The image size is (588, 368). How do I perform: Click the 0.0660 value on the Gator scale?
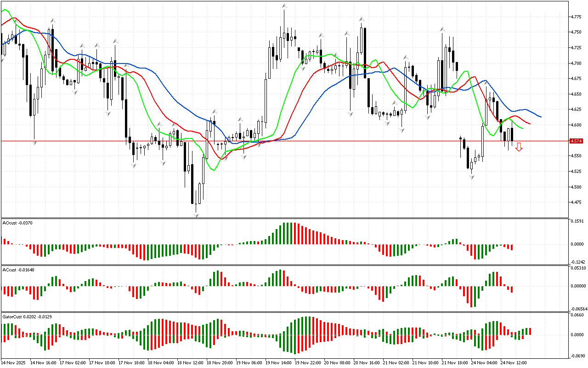click(577, 315)
